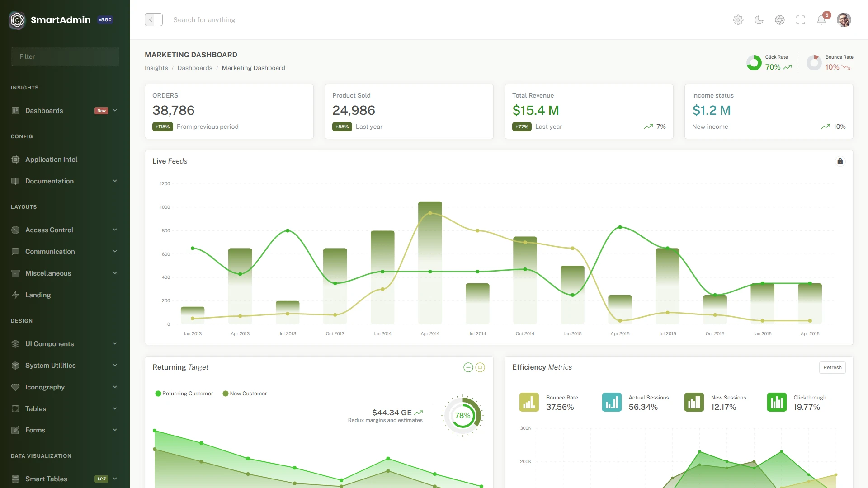Screen dimensions: 868x488
Task: Collapse the Returning Target panel minus icon
Action: 468,367
